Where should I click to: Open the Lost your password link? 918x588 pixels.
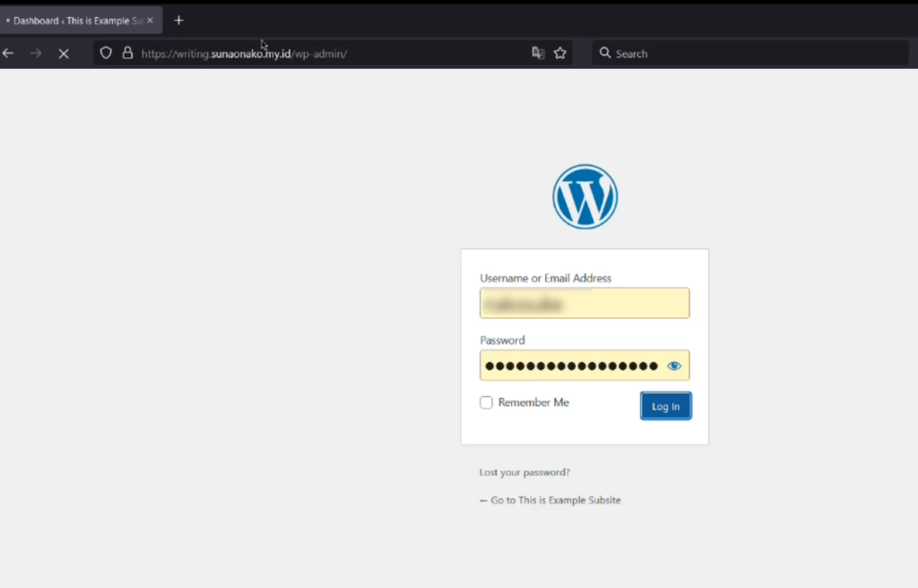[524, 472]
